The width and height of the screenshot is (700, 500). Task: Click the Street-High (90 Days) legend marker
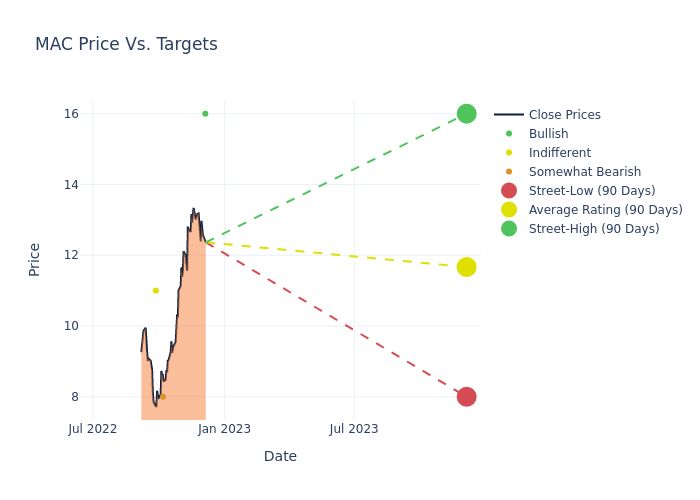509,229
